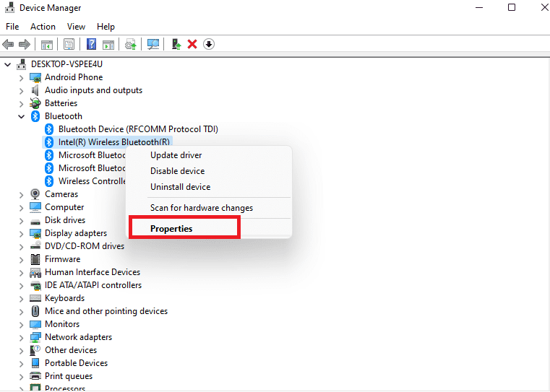Click the Properties sheet toolbar icon
The width and height of the screenshot is (550, 392).
69,45
